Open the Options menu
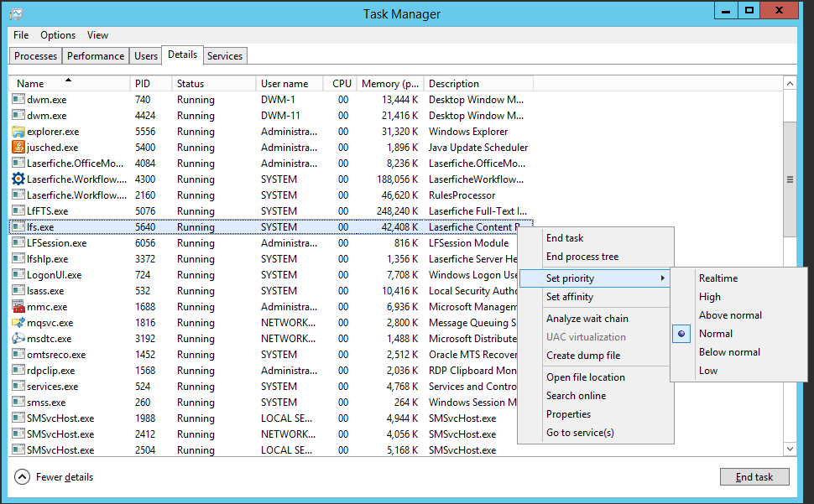Viewport: 814px width, 504px height. [58, 35]
